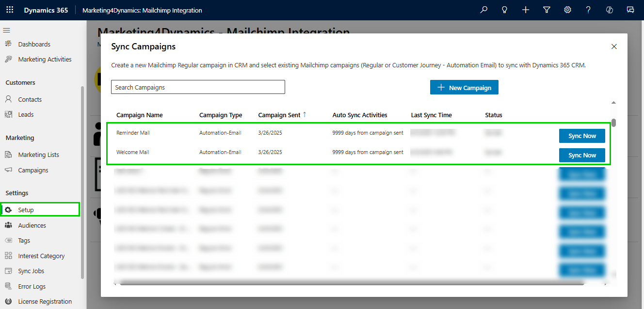Close the Sync Campaigns dialog
This screenshot has width=644, height=309.
pyautogui.click(x=614, y=46)
